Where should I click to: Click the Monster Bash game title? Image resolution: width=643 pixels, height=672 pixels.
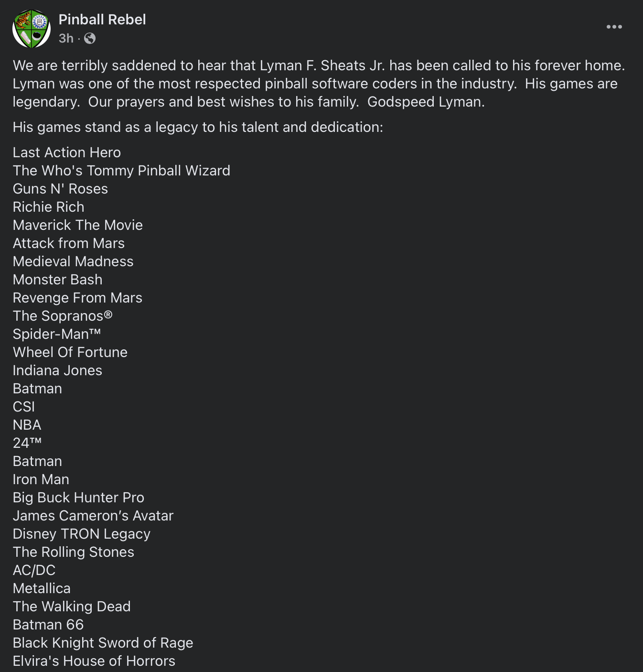(x=57, y=280)
